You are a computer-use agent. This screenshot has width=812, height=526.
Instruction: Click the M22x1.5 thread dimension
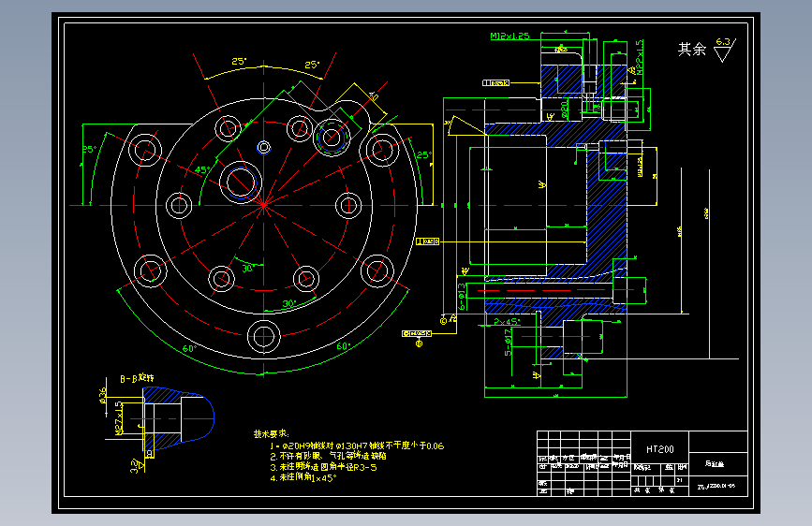(x=640, y=57)
